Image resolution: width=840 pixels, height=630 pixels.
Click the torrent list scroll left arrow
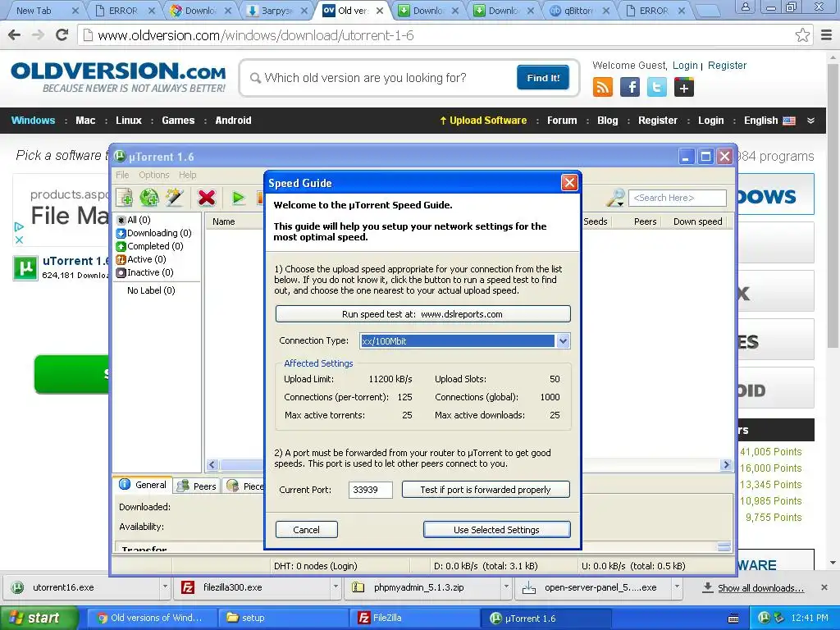click(x=212, y=465)
